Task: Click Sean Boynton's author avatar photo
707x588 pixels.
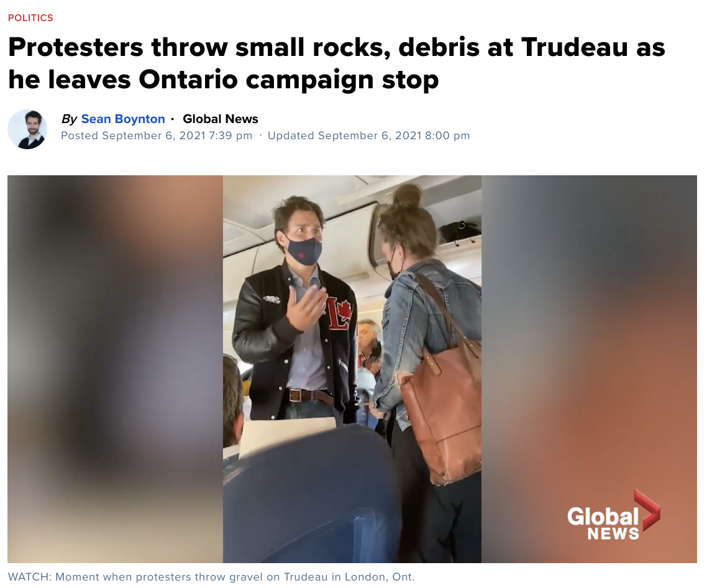Action: coord(27,129)
